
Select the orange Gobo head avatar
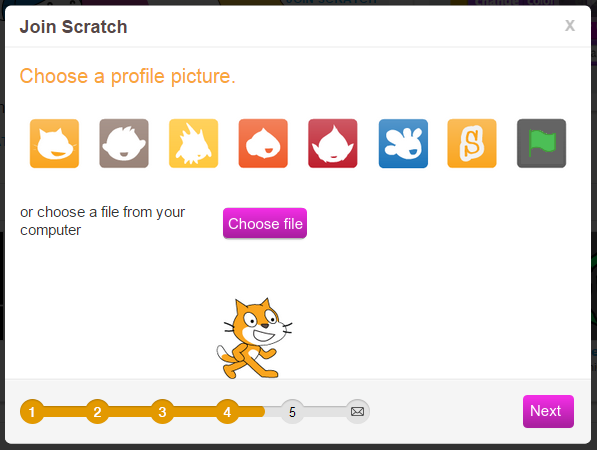[263, 143]
